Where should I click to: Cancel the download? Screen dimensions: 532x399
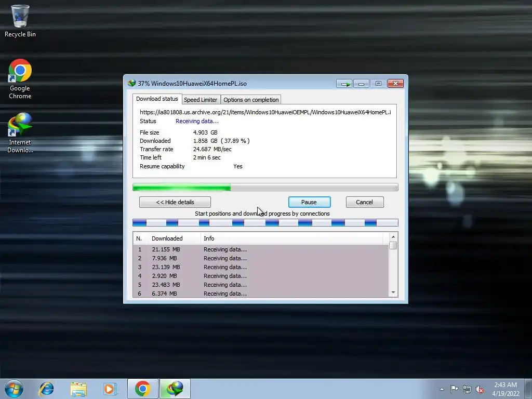click(x=364, y=202)
